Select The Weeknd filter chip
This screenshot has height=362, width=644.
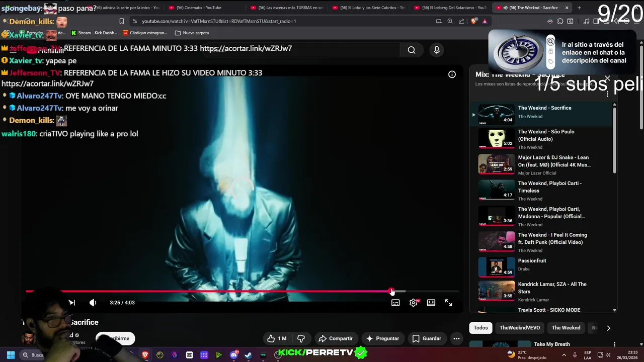(566, 328)
